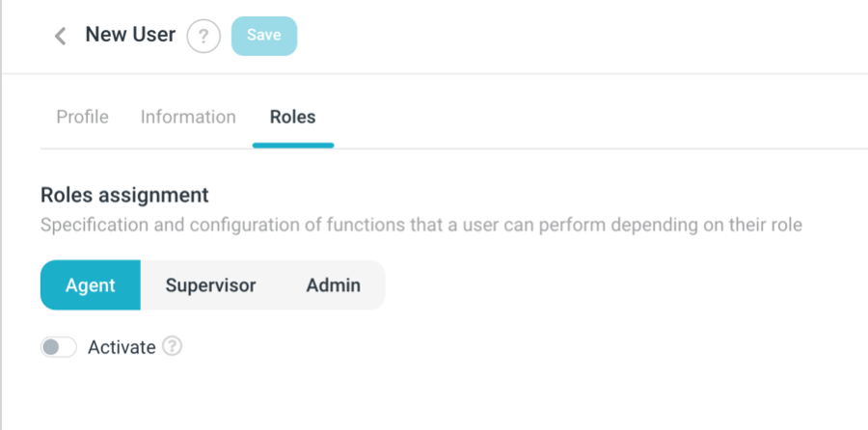Click the role functions description text
This screenshot has height=430, width=868.
(x=421, y=226)
